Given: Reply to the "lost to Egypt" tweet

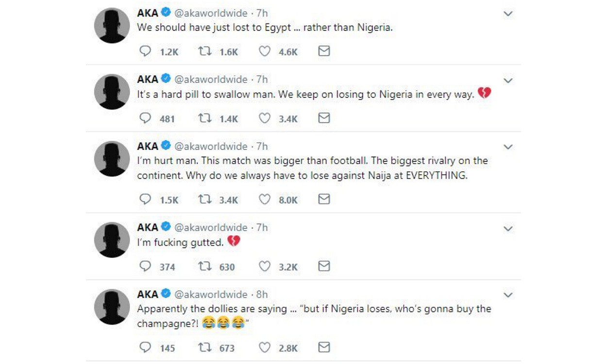Looking at the screenshot, I should 145,51.
